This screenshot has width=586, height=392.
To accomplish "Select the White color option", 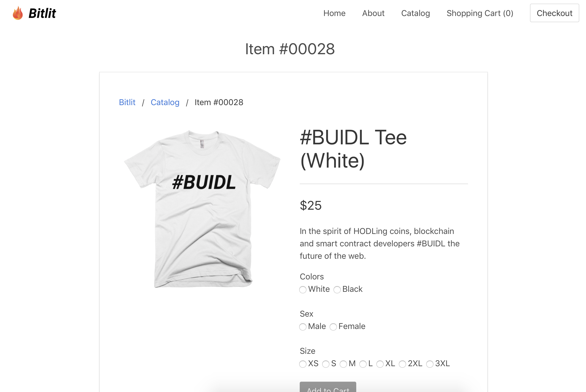I will [303, 290].
